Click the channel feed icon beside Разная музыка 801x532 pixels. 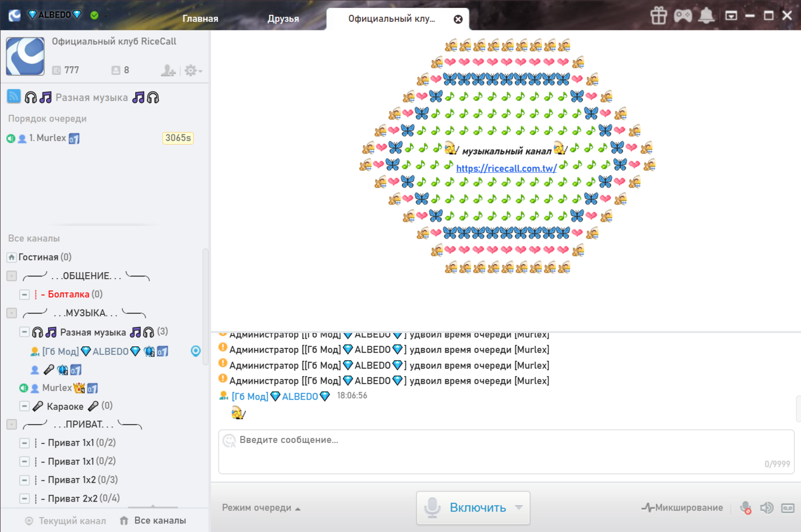[x=14, y=97]
